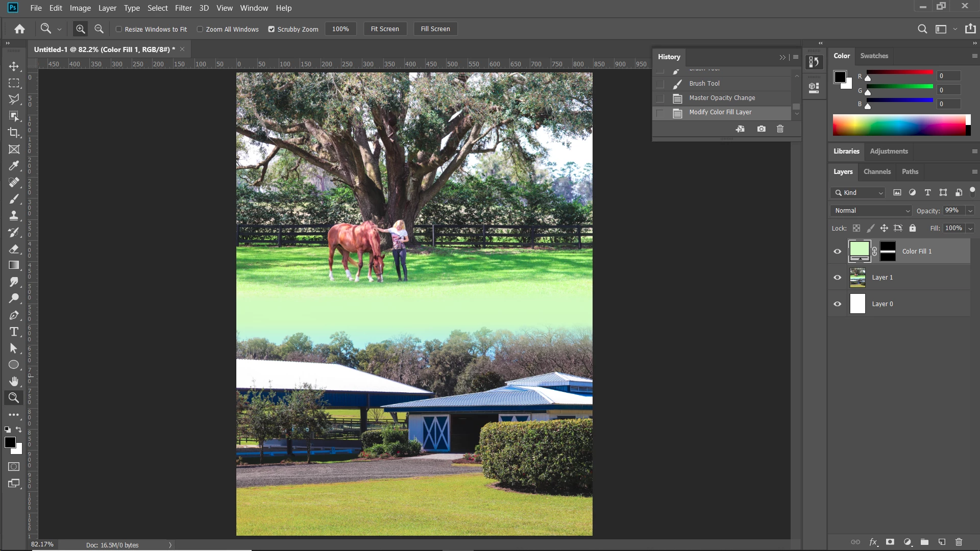This screenshot has width=980, height=551.
Task: Open the Filter menu
Action: [x=183, y=8]
